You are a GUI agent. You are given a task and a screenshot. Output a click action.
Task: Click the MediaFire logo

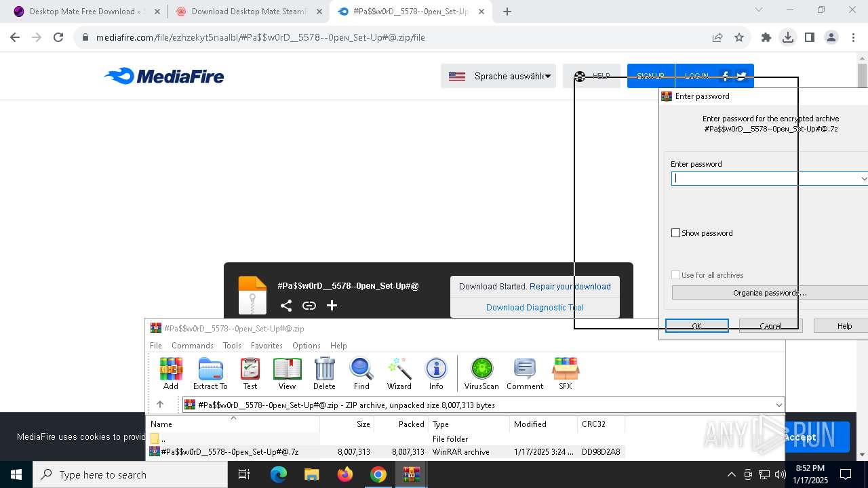pos(164,76)
